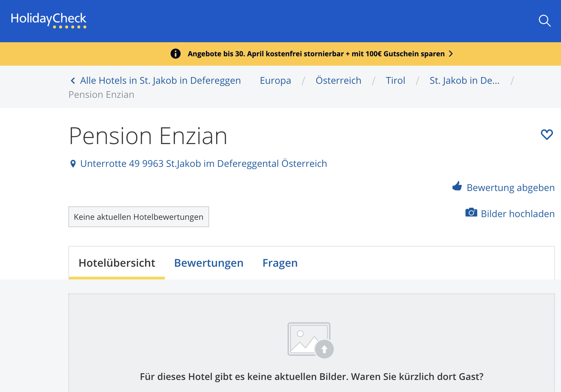Select the Hotelübersicht tab
561x392 pixels.
tap(117, 263)
